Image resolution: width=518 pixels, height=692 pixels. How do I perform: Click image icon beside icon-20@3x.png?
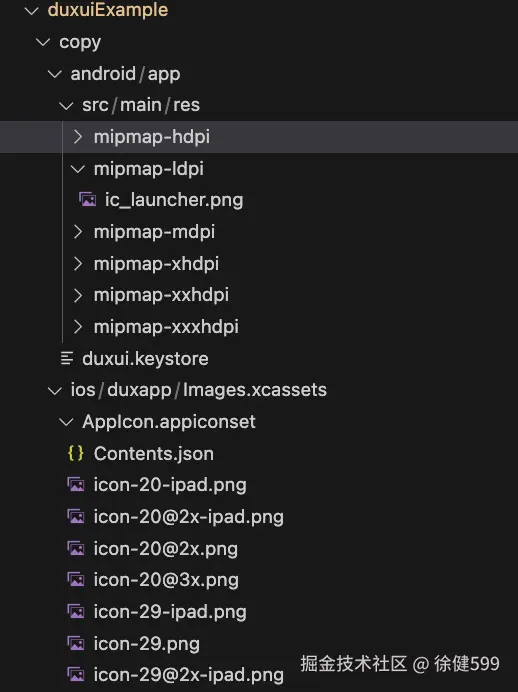pos(76,579)
